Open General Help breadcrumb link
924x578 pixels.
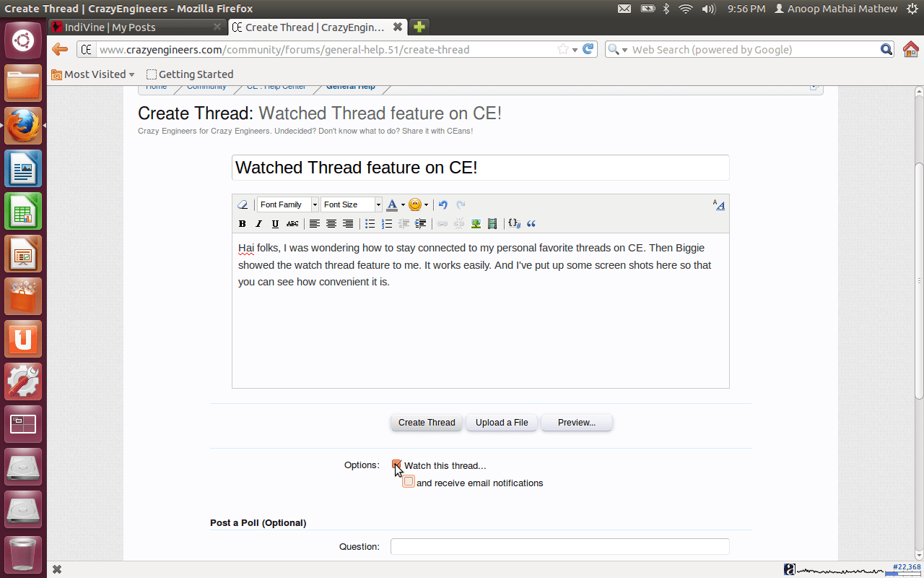[351, 87]
